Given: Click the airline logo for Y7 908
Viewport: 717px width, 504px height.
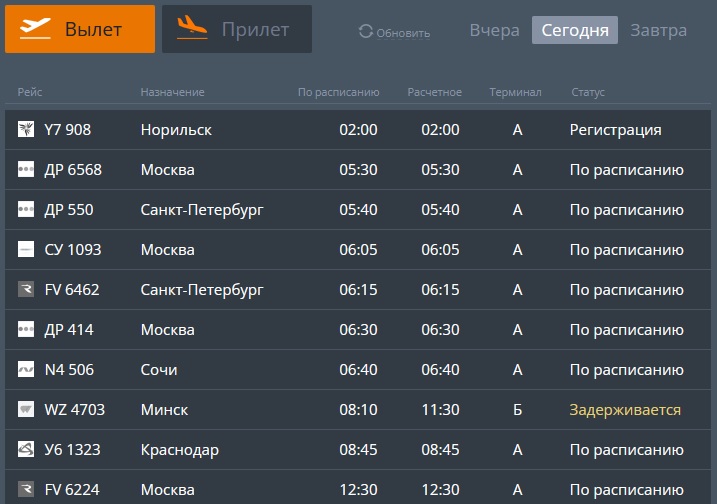Looking at the screenshot, I should [x=26, y=129].
